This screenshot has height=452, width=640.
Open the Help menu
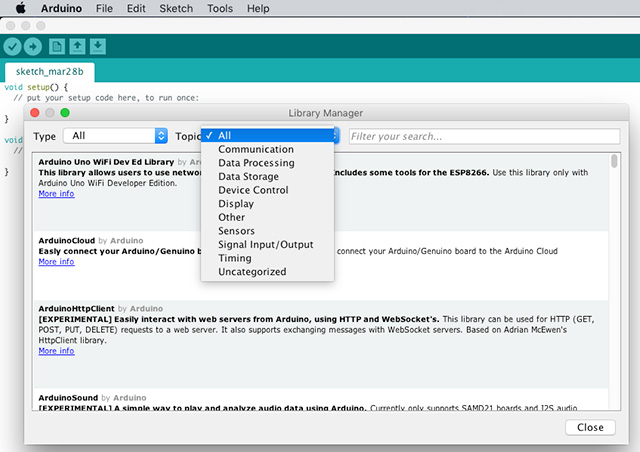coord(258,8)
